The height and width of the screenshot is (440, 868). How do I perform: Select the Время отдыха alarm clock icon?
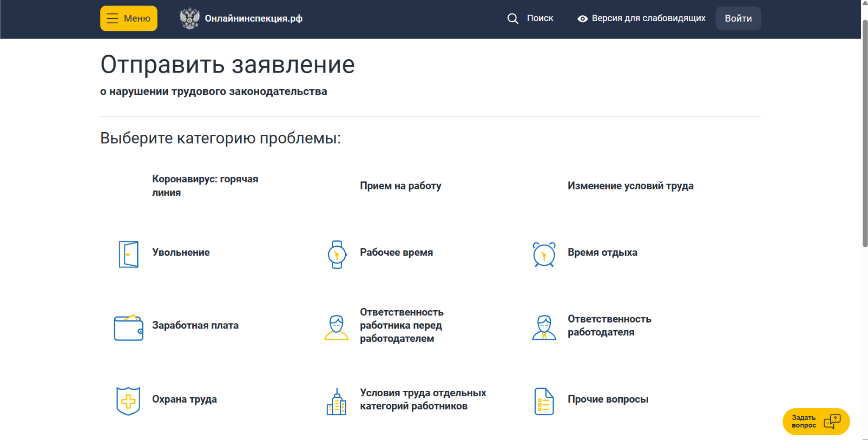(544, 254)
